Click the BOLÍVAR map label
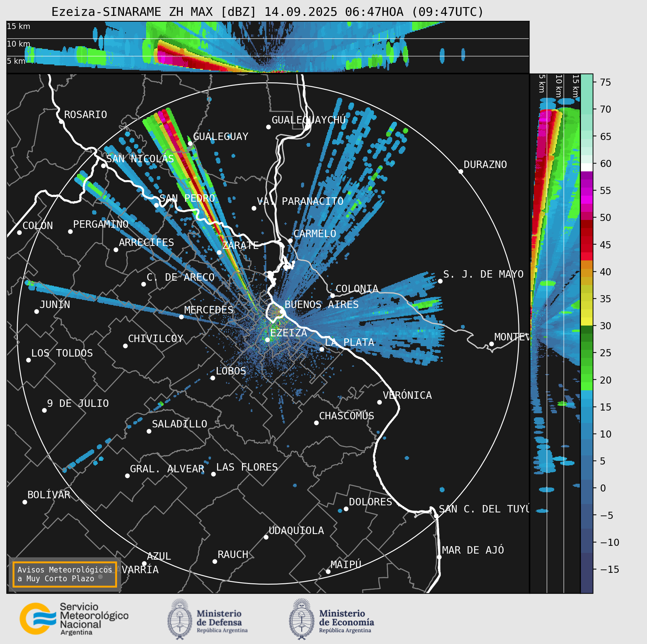Image resolution: width=647 pixels, height=644 pixels. [49, 495]
